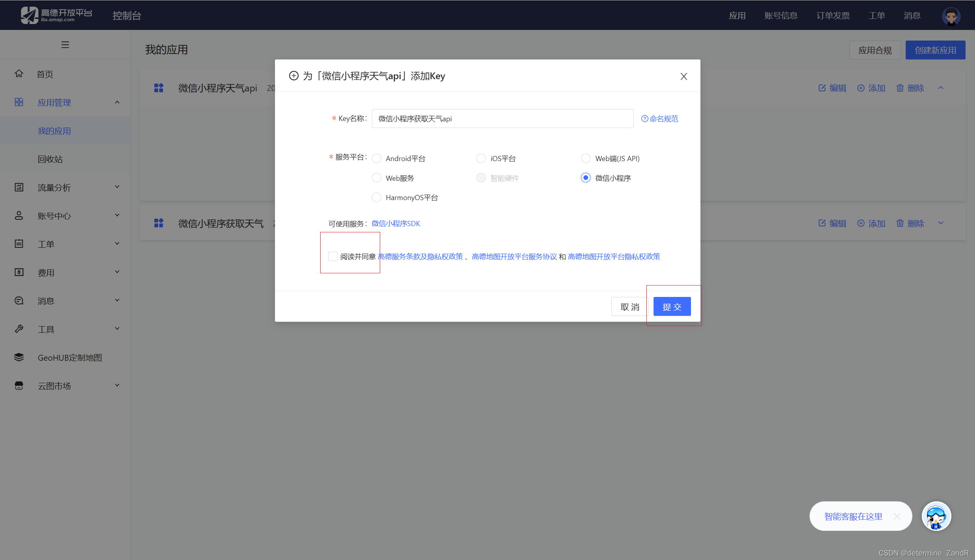Select the Web服务 radio button
975x560 pixels.
(x=377, y=178)
